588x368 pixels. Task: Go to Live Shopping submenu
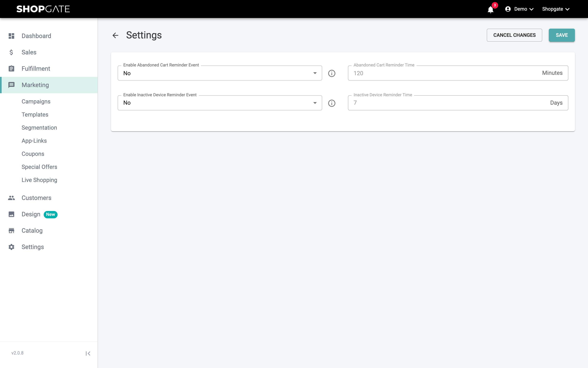[39, 180]
